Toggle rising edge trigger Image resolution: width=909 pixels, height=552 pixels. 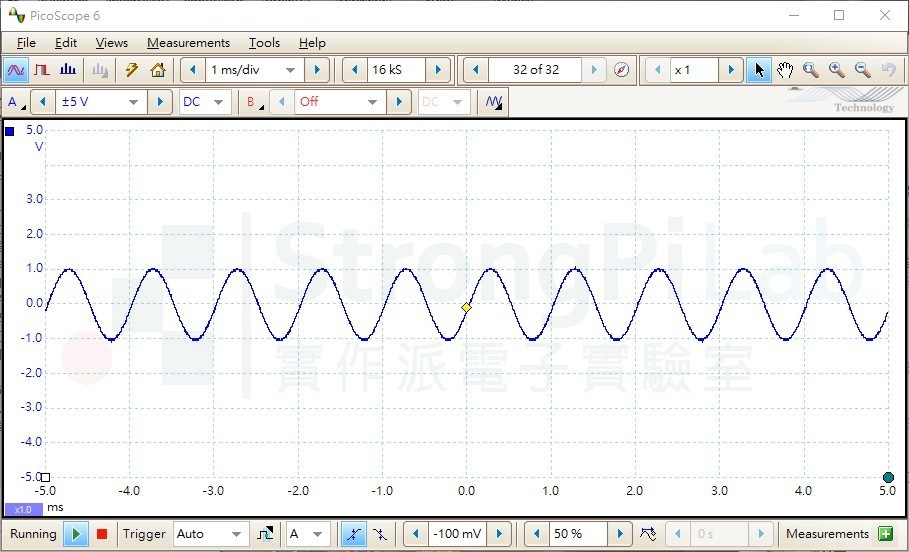[x=353, y=534]
